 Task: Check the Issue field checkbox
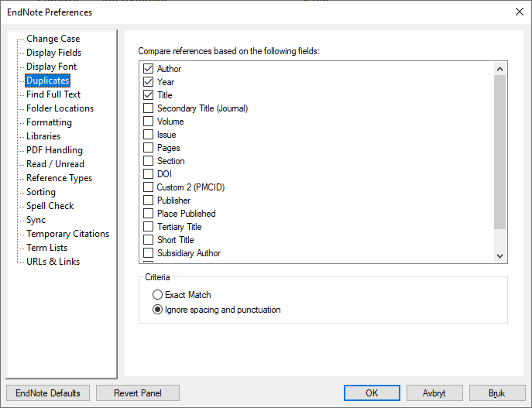coord(148,135)
